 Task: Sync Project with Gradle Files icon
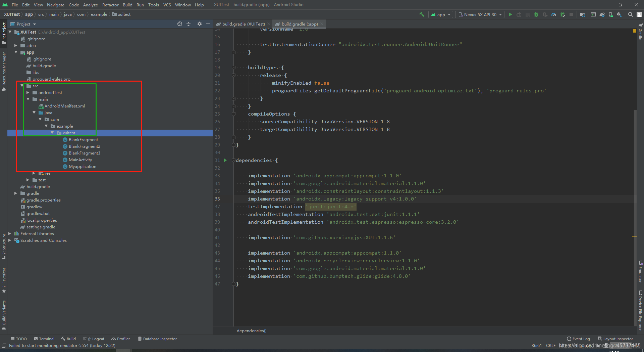[x=602, y=14]
